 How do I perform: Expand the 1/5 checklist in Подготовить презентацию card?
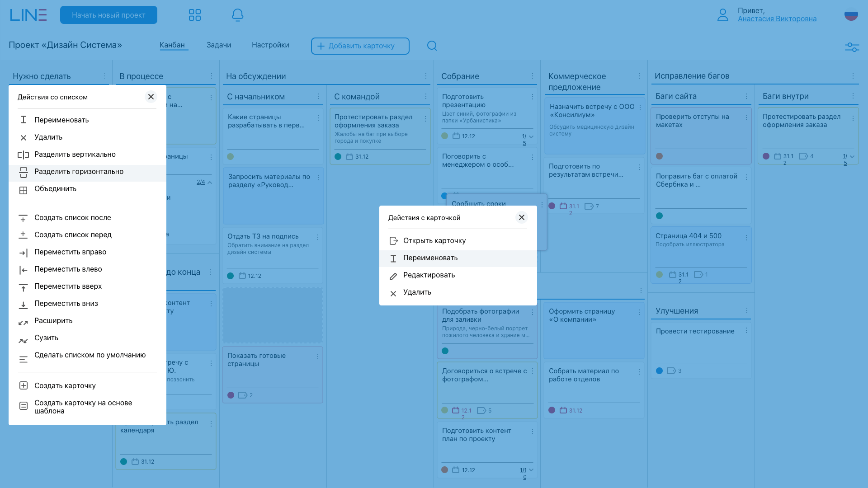pos(531,136)
